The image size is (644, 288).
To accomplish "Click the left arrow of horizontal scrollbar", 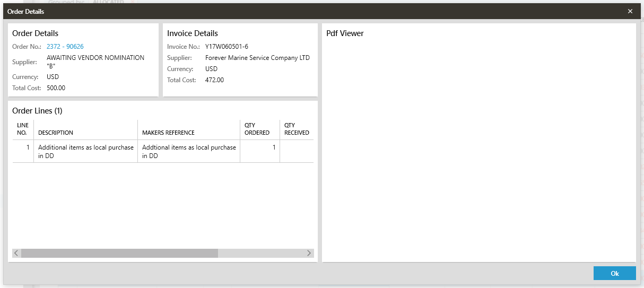I will 16,254.
